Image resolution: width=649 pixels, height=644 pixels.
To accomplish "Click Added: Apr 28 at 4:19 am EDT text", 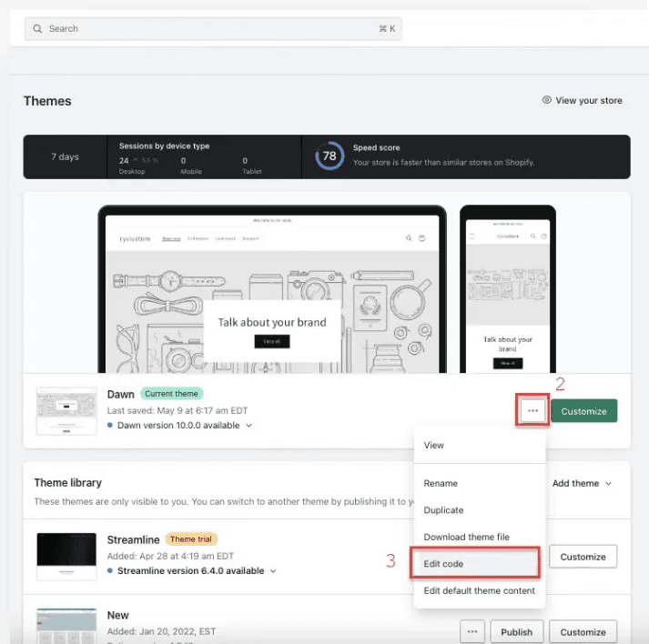I will pyautogui.click(x=170, y=556).
